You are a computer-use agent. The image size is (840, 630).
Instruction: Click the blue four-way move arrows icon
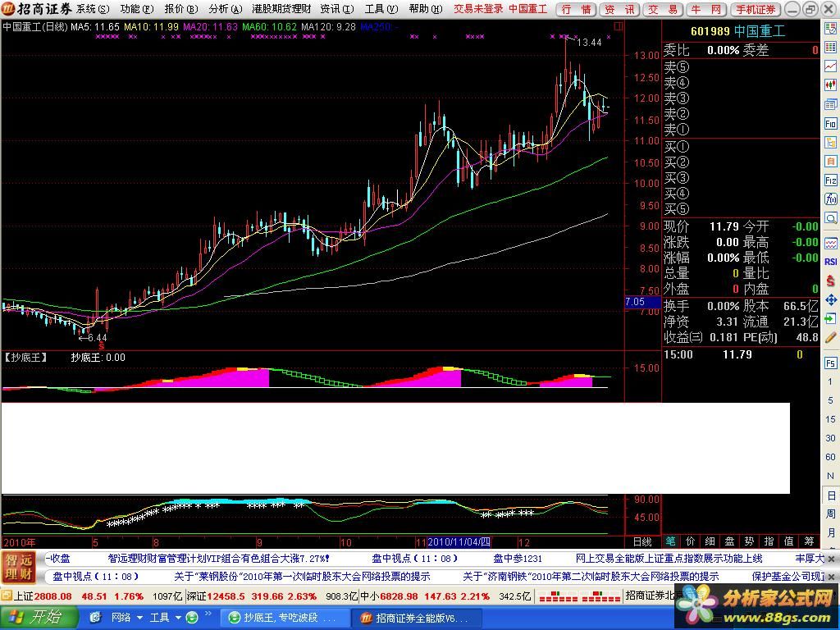pyautogui.click(x=830, y=299)
